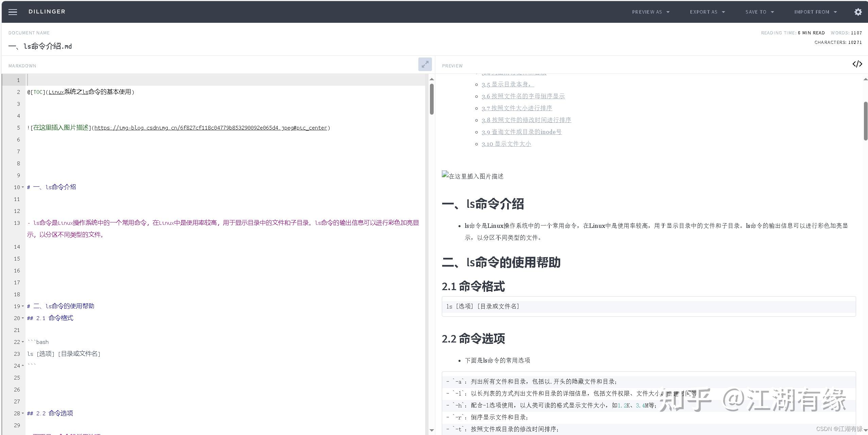Open the hamburger sidebar menu
This screenshot has width=868, height=435.
pyautogui.click(x=13, y=12)
